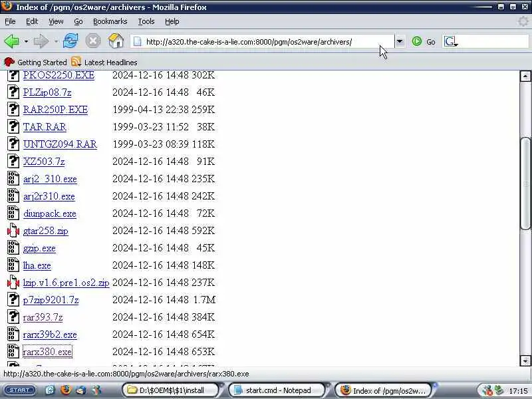Click the Stop loading icon

93,41
